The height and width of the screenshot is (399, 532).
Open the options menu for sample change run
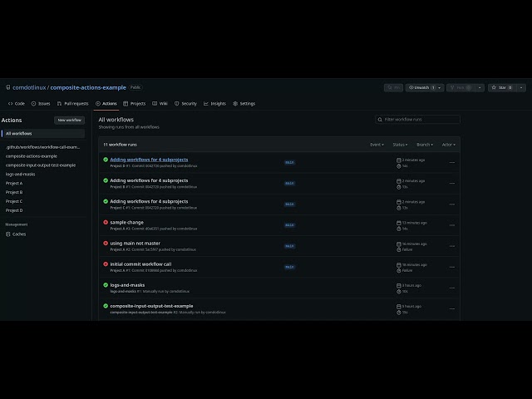[452, 225]
